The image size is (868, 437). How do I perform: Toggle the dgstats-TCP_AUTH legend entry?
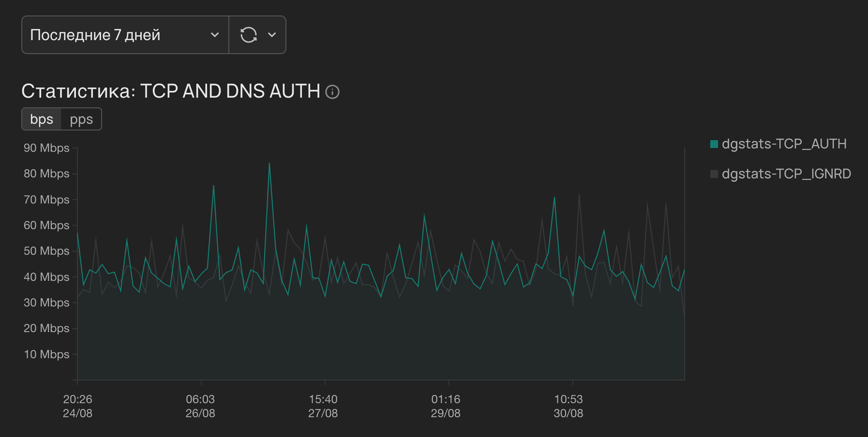(x=778, y=144)
